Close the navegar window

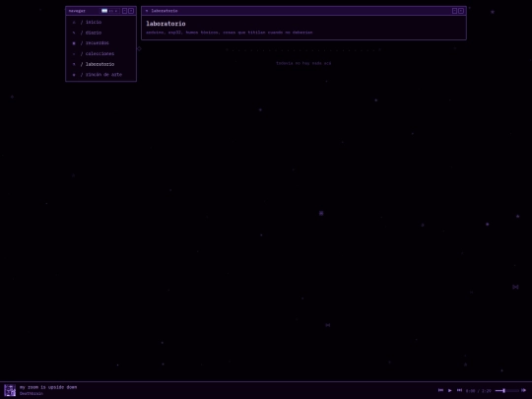point(131,11)
